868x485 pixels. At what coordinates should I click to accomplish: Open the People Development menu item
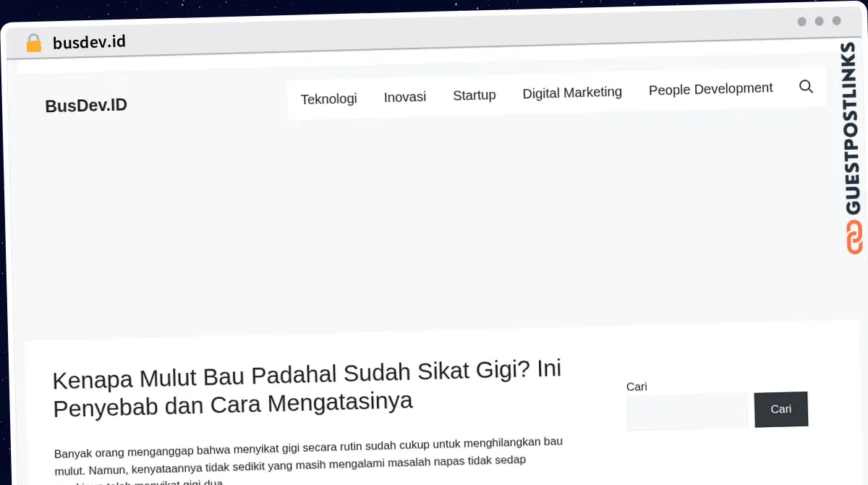coord(710,88)
